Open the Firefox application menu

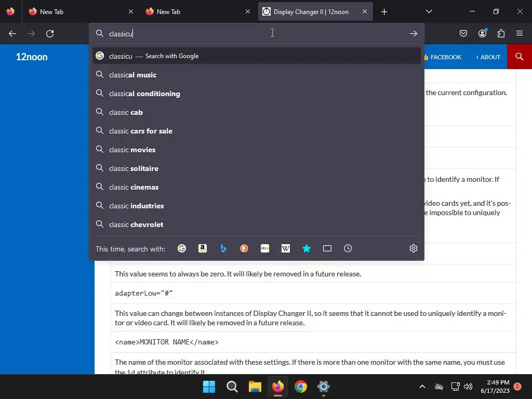click(520, 33)
